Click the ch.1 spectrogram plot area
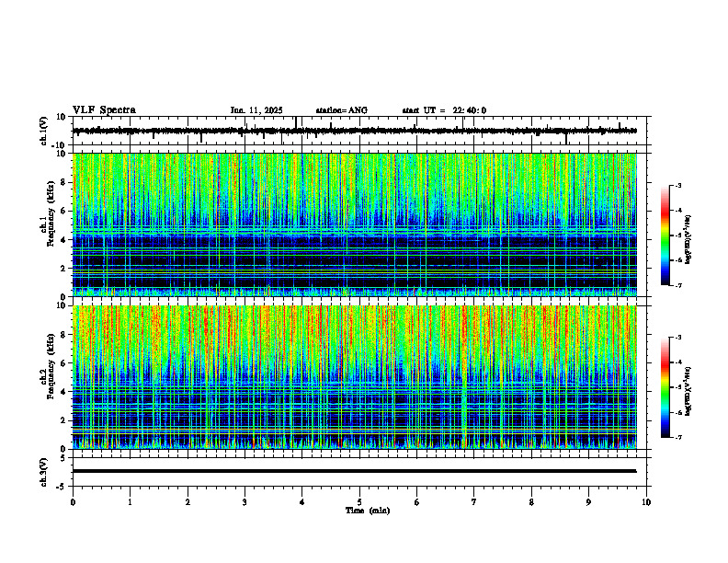The image size is (728, 563). tap(354, 224)
